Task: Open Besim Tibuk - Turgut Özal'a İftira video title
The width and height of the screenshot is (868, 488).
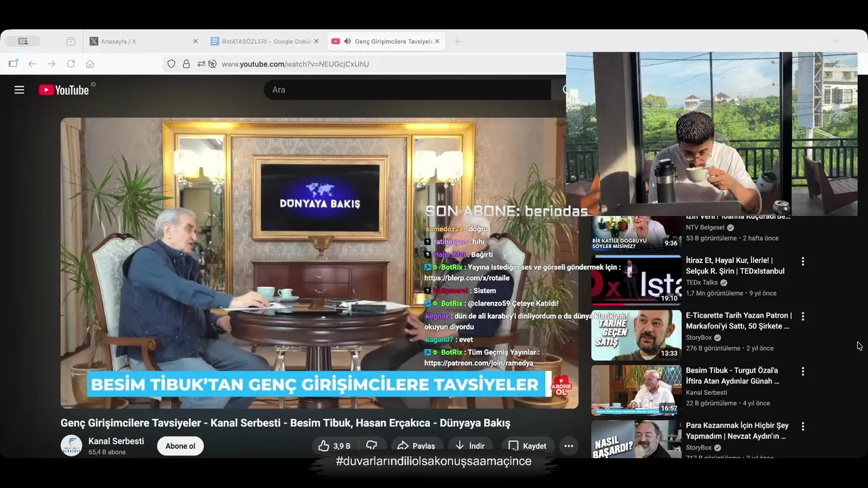Action: (732, 375)
